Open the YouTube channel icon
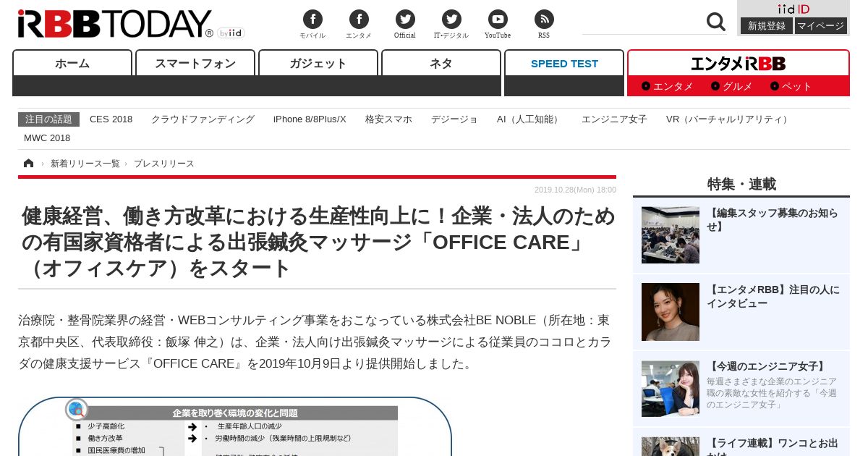 click(498, 20)
